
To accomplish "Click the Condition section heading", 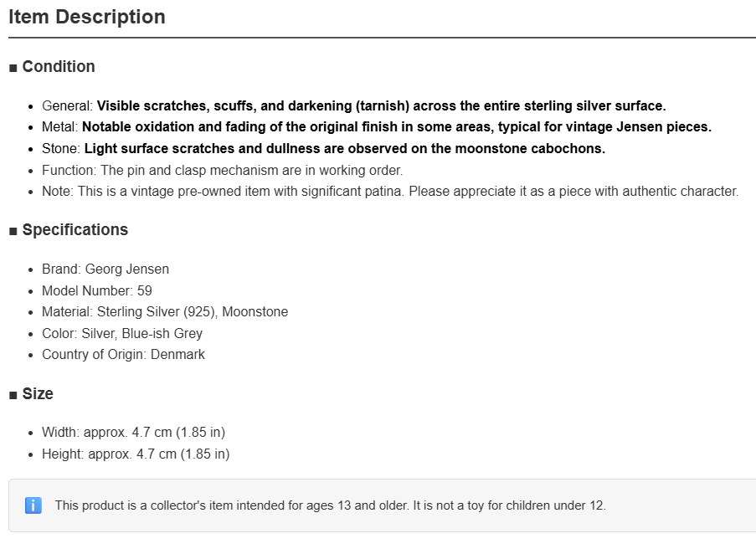I will point(59,66).
